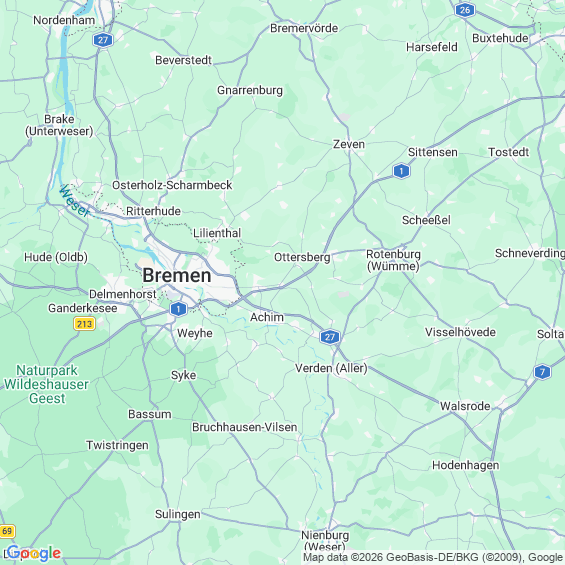Select the Naturpark Wildeshauser Geest label
The image size is (565, 565).
(46, 384)
